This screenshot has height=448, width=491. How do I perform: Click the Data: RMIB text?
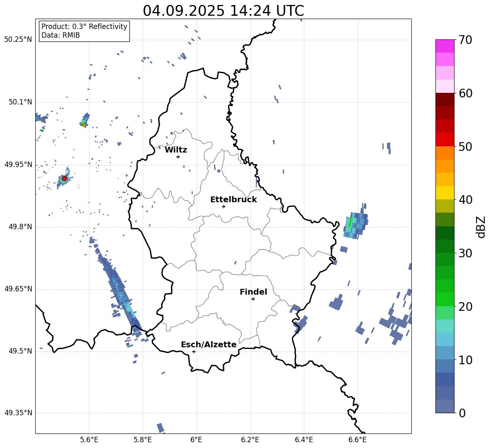[x=61, y=35]
